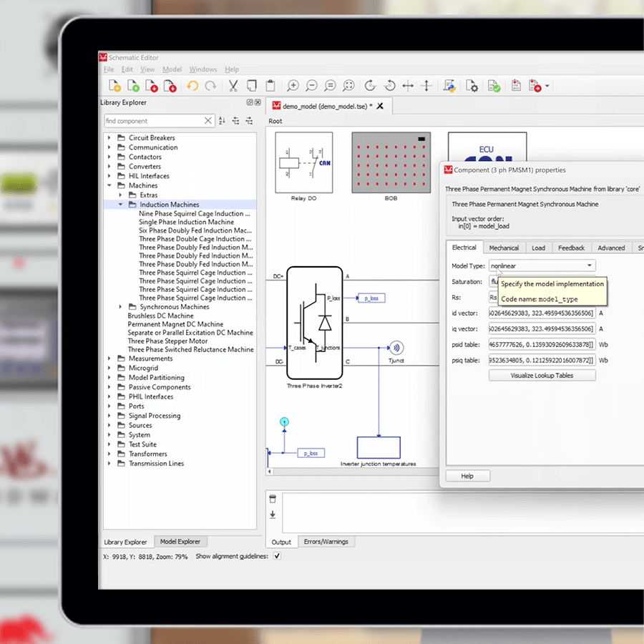Open the Windows menu

click(x=203, y=69)
